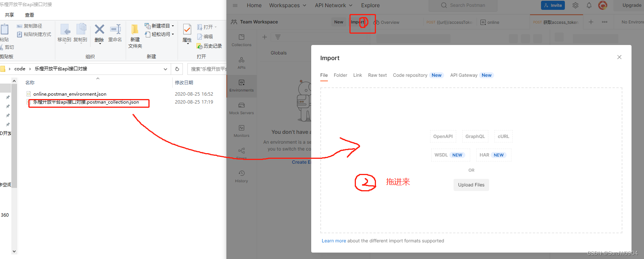Viewport: 644px width, 259px height.
Task: Click the Postman hamburger menu icon
Action: (x=235, y=5)
